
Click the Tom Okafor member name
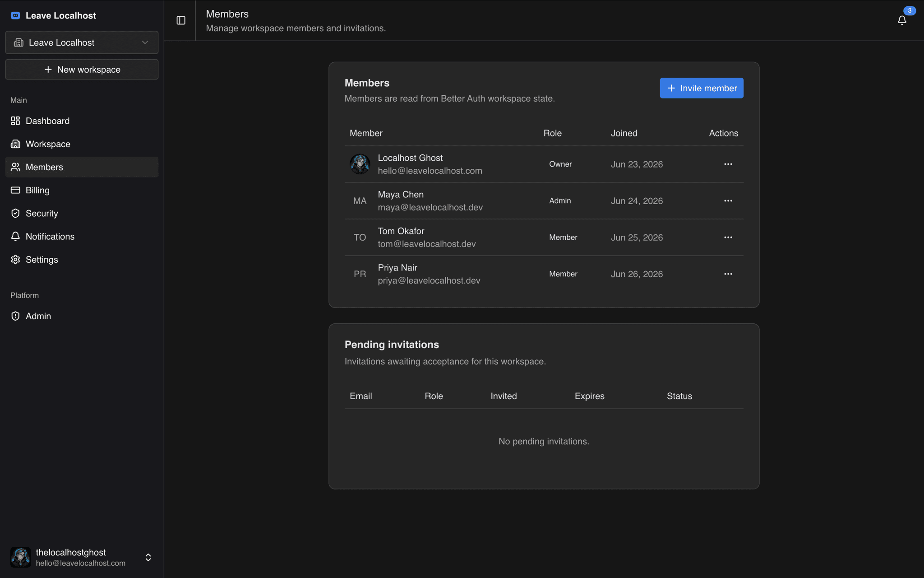(x=401, y=231)
